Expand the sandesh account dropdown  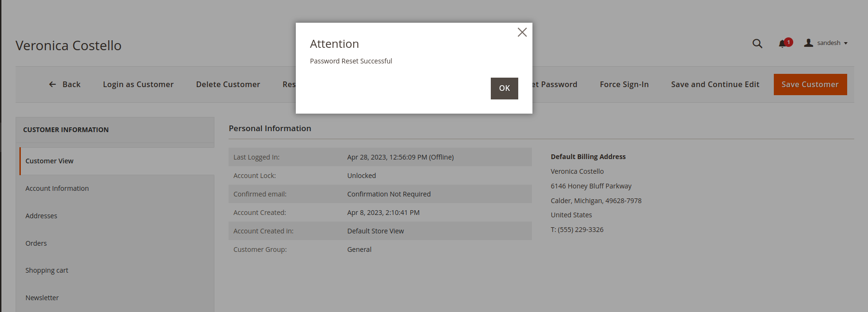833,43
